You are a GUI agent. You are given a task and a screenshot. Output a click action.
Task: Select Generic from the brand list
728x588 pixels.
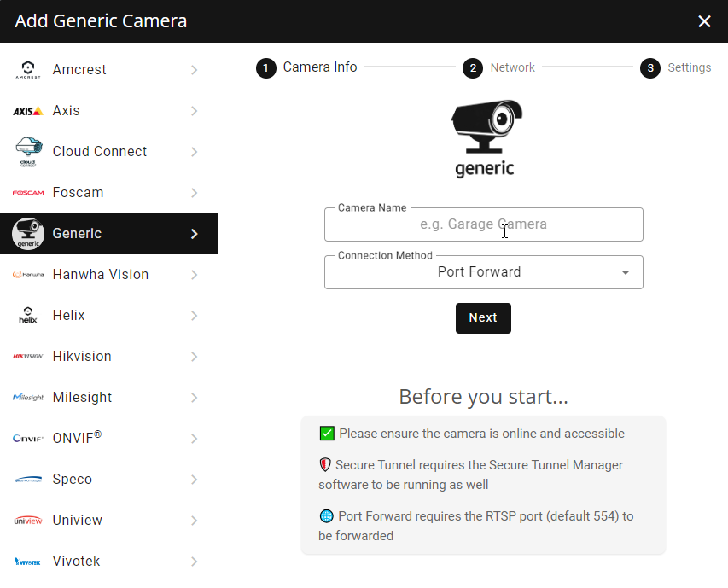tap(109, 234)
